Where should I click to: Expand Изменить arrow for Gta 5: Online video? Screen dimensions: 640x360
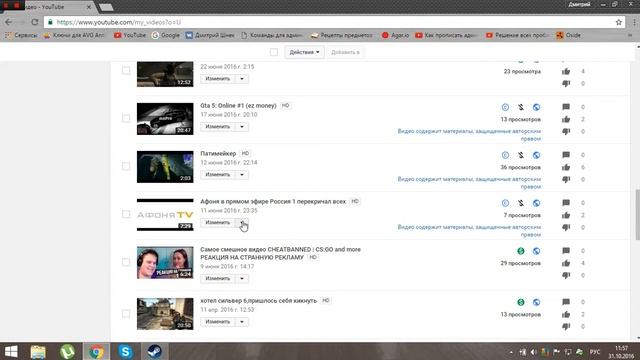click(x=242, y=127)
